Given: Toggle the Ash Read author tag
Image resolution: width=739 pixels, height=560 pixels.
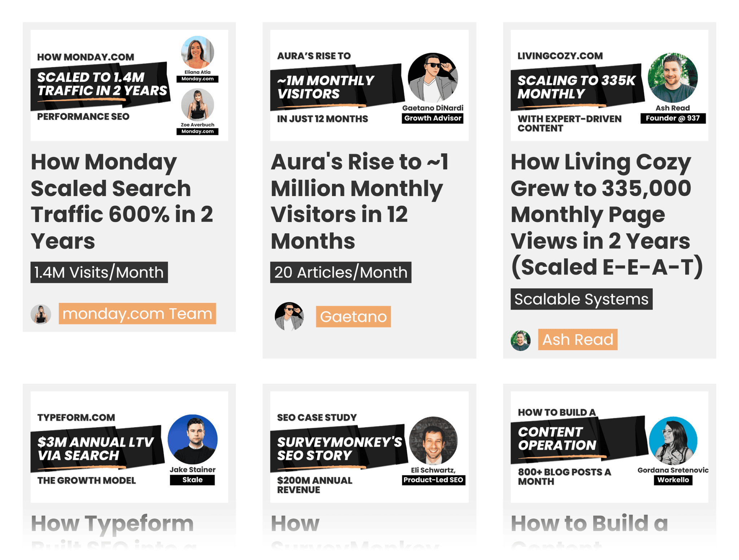Looking at the screenshot, I should pyautogui.click(x=577, y=340).
